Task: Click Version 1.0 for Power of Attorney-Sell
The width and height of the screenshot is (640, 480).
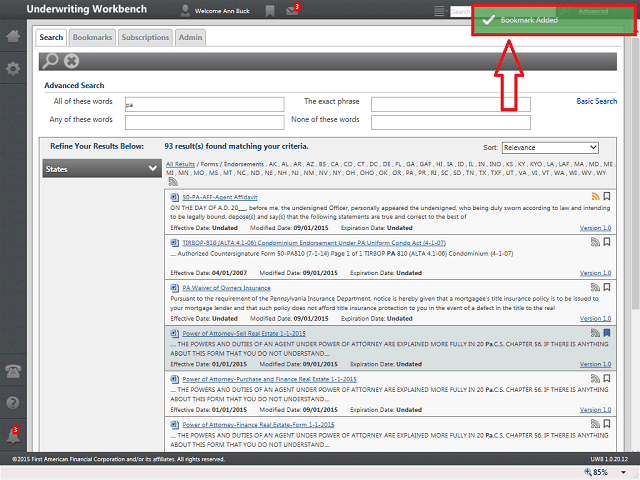Action: [595, 364]
